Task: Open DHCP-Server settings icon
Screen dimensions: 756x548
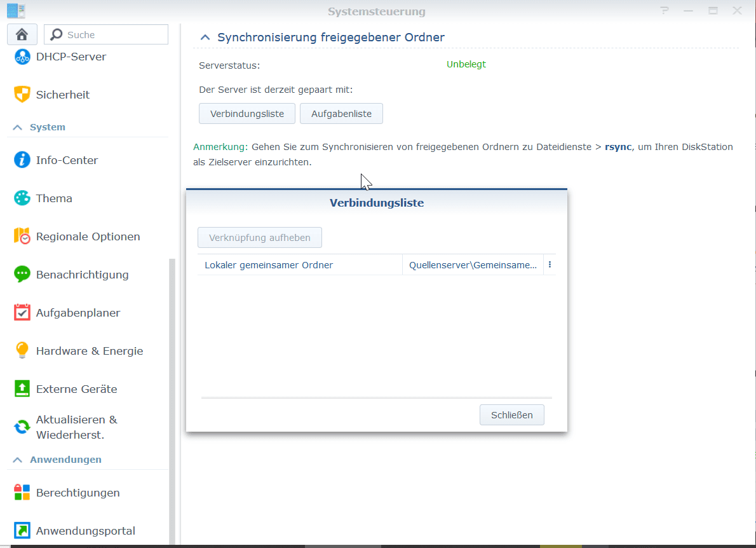Action: coord(22,57)
